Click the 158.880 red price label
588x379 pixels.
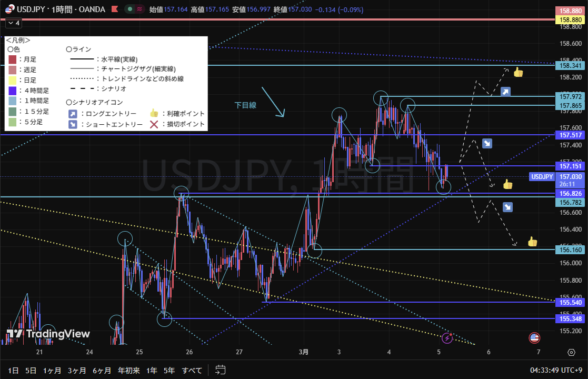point(571,10)
